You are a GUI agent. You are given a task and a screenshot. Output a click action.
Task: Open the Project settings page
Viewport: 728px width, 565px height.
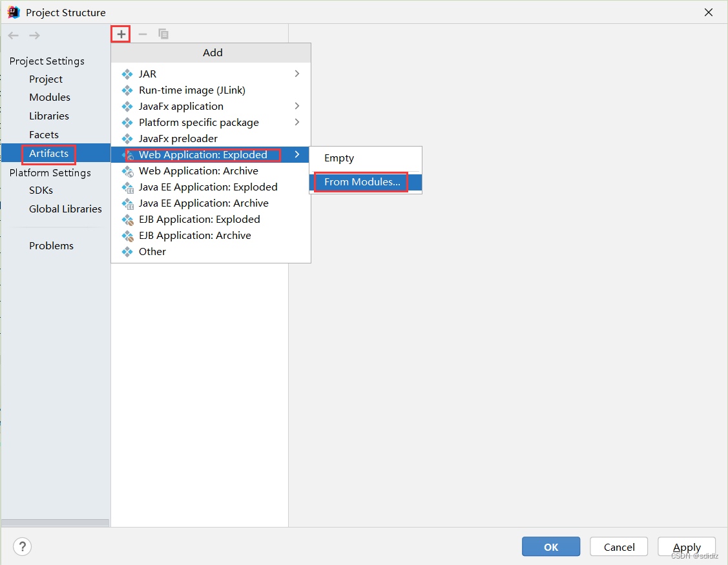click(45, 79)
